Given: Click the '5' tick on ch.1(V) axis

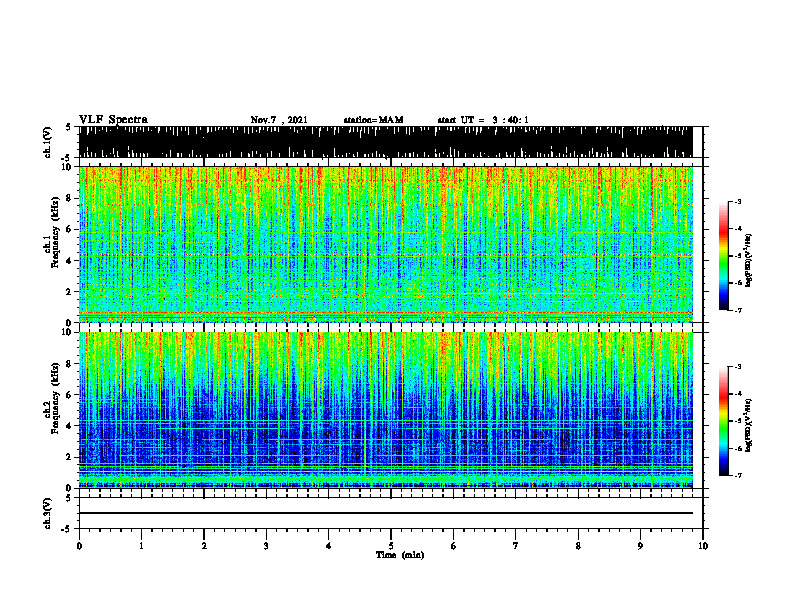Looking at the screenshot, I should pos(70,127).
